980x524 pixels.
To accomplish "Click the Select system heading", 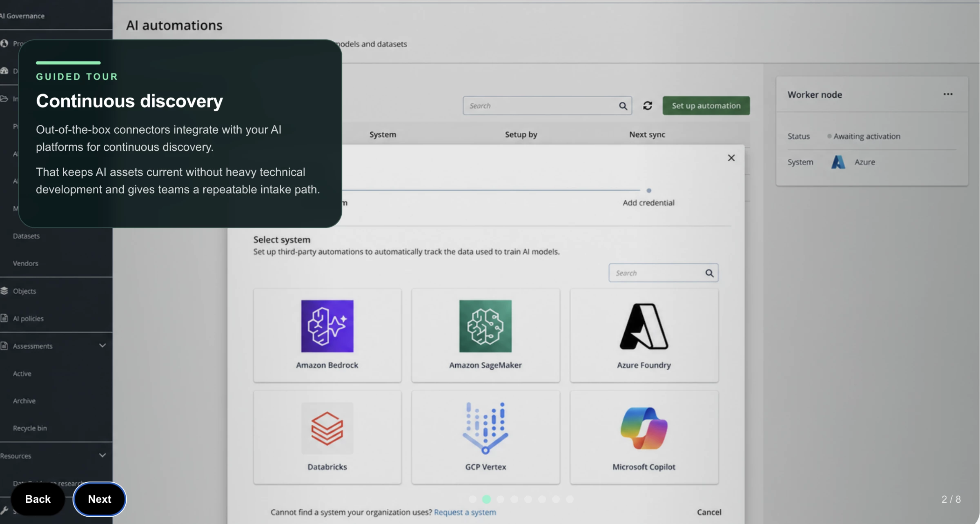I will pos(282,240).
